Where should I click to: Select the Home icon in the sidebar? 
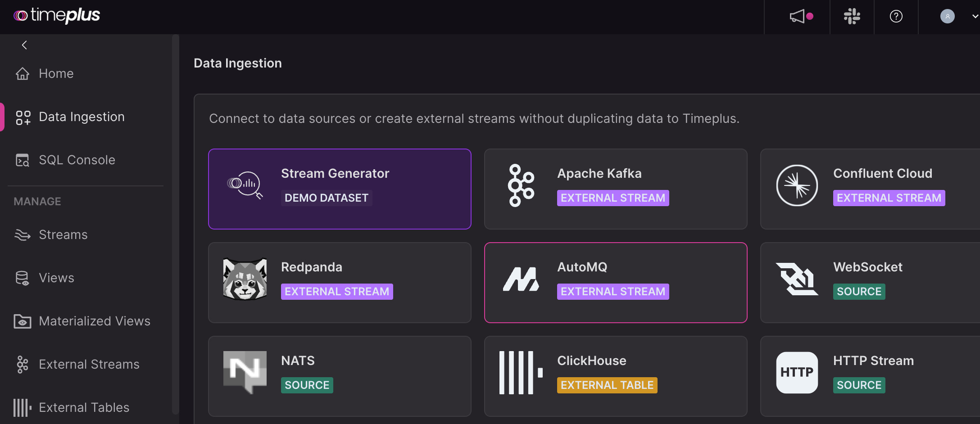pos(23,73)
